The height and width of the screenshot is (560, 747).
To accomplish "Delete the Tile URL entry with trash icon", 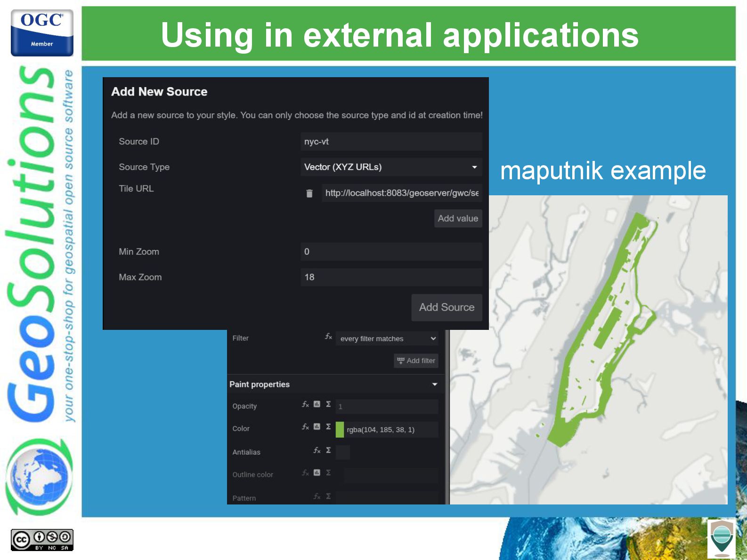I will (309, 193).
